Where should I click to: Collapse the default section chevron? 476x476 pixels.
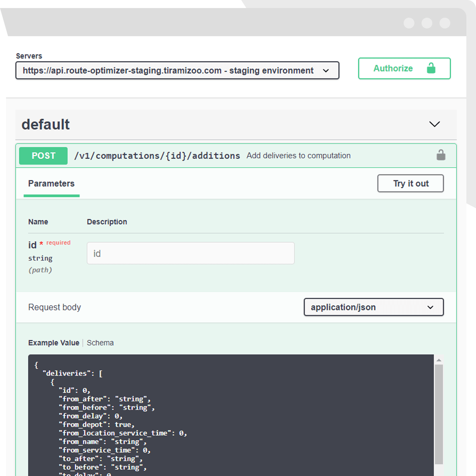click(435, 124)
